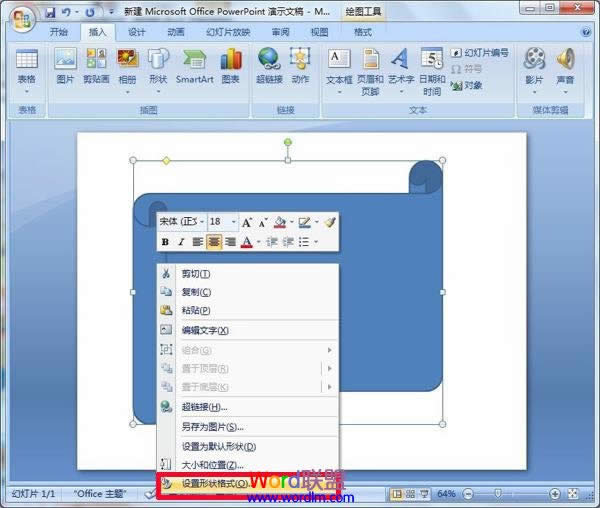Image resolution: width=600 pixels, height=508 pixels.
Task: Insert an object (对象)
Action: pos(466,85)
